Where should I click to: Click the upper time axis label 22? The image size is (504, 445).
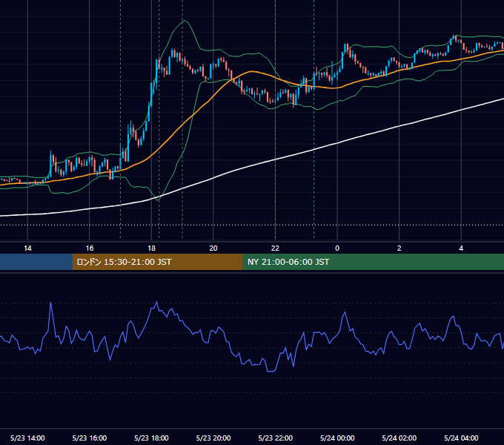(275, 248)
